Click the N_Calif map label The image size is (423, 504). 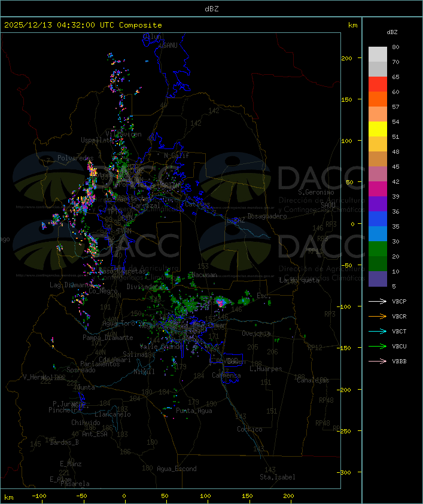(x=176, y=156)
